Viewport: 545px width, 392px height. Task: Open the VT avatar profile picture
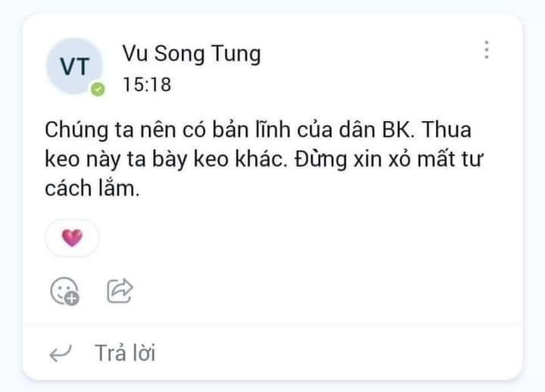point(74,66)
